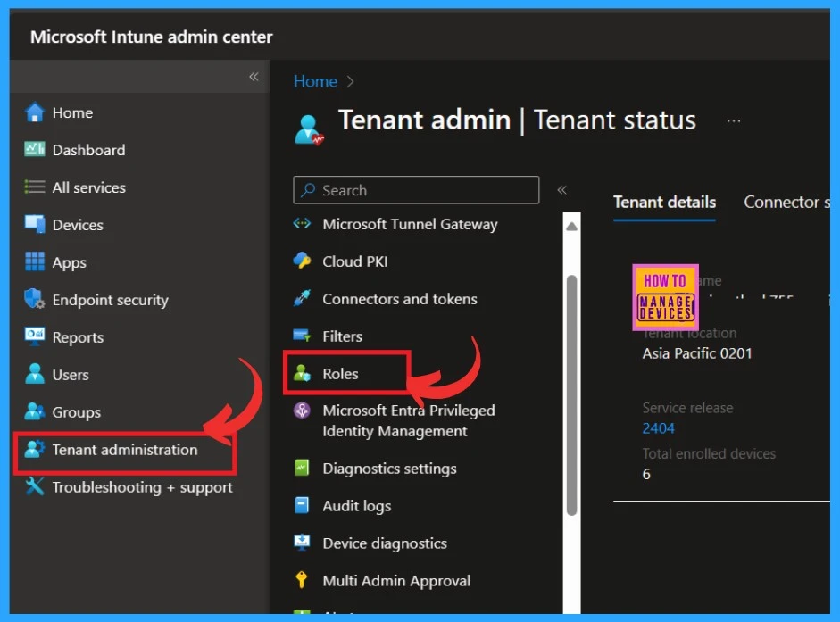Click the Multi Admin Approval key icon
The height and width of the screenshot is (622, 840).
[x=302, y=580]
